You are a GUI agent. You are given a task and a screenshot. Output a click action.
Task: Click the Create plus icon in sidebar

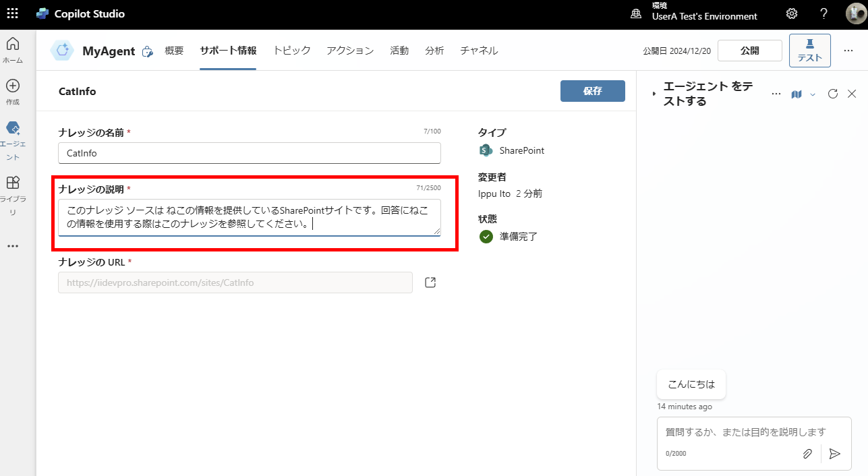[x=12, y=91]
